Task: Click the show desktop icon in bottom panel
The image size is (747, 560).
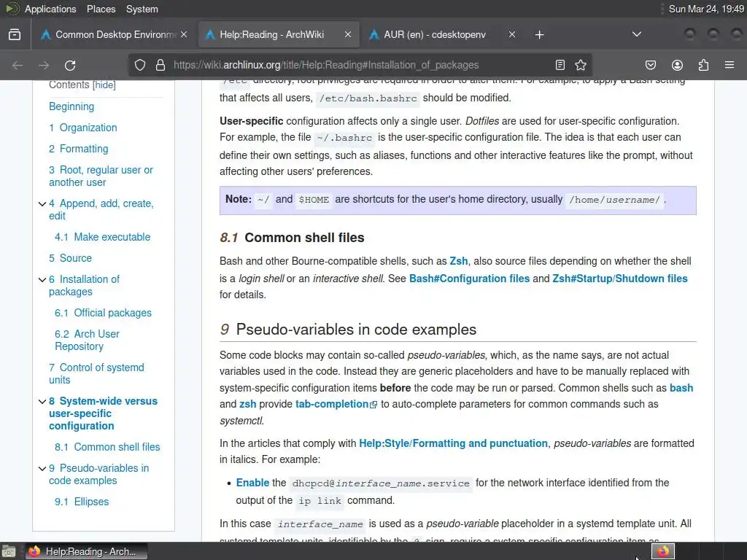Action: [8, 551]
